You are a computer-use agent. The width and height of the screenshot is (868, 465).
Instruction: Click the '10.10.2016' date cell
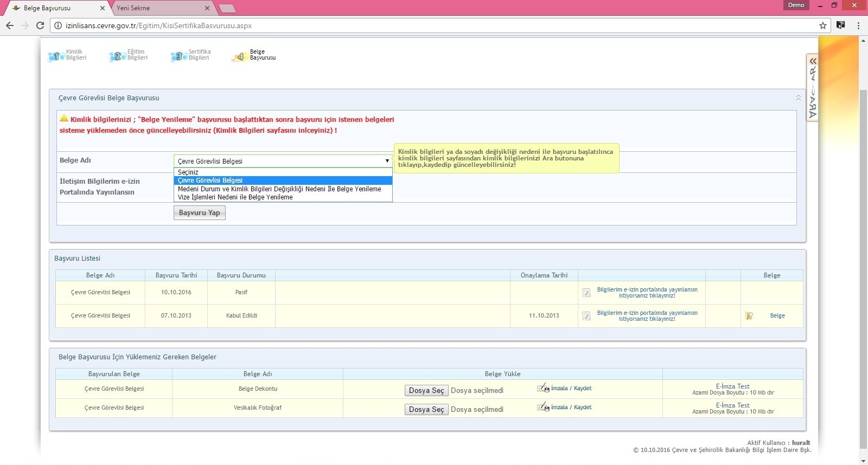point(176,293)
